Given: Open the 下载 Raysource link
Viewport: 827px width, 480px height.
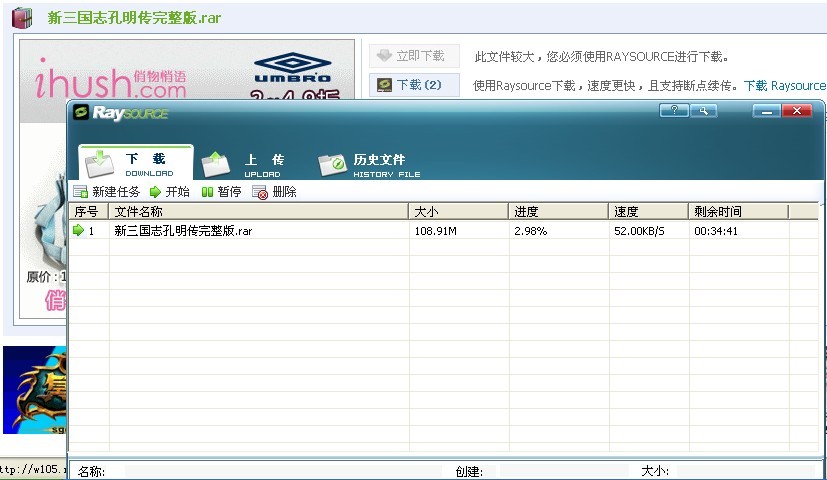Looking at the screenshot, I should tap(785, 85).
